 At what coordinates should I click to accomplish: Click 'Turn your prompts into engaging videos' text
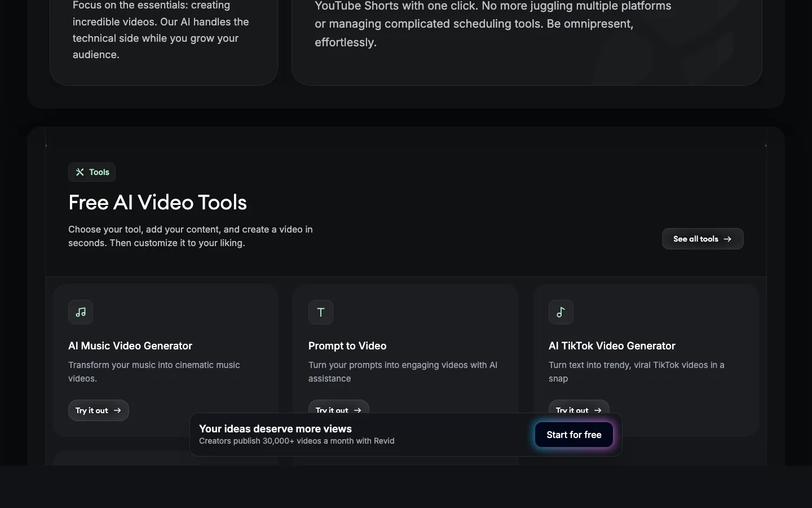pos(403,372)
